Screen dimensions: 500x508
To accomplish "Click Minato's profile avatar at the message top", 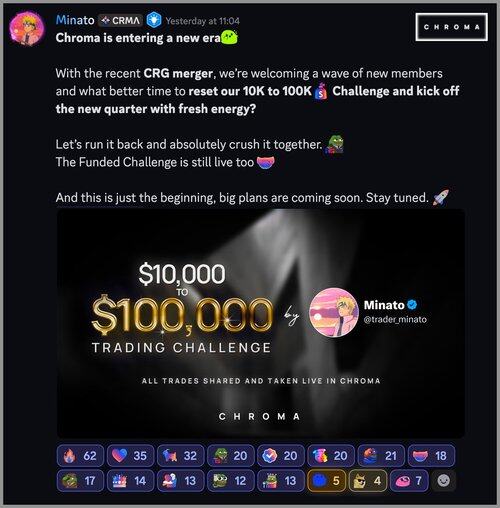I will (x=27, y=29).
